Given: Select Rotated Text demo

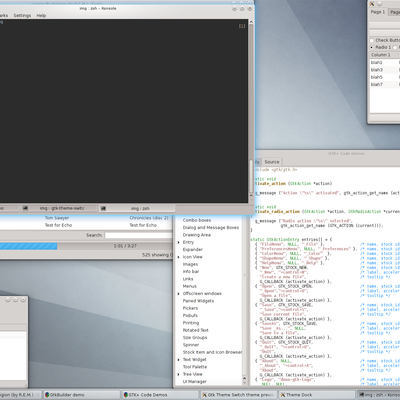Looking at the screenshot, I should (195, 330).
